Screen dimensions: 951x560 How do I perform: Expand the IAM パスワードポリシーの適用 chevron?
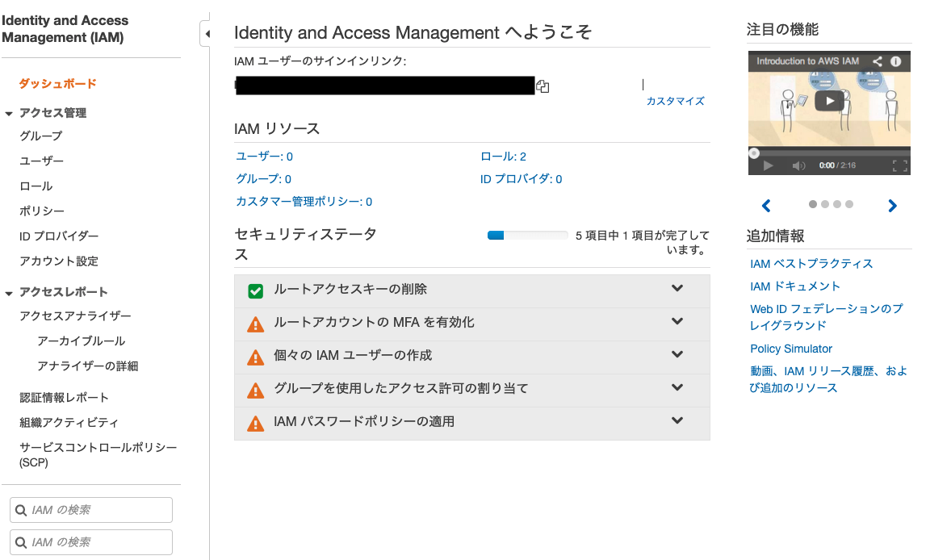click(677, 420)
